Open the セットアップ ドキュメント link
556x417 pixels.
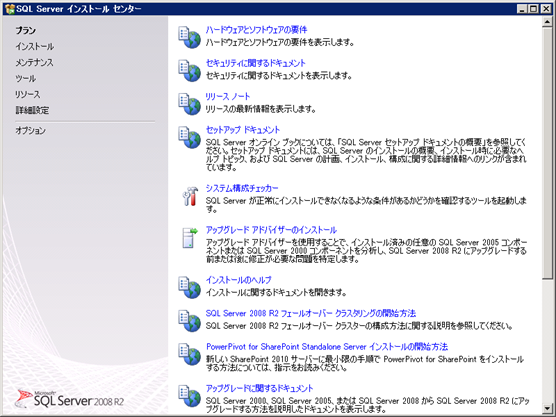tap(243, 130)
